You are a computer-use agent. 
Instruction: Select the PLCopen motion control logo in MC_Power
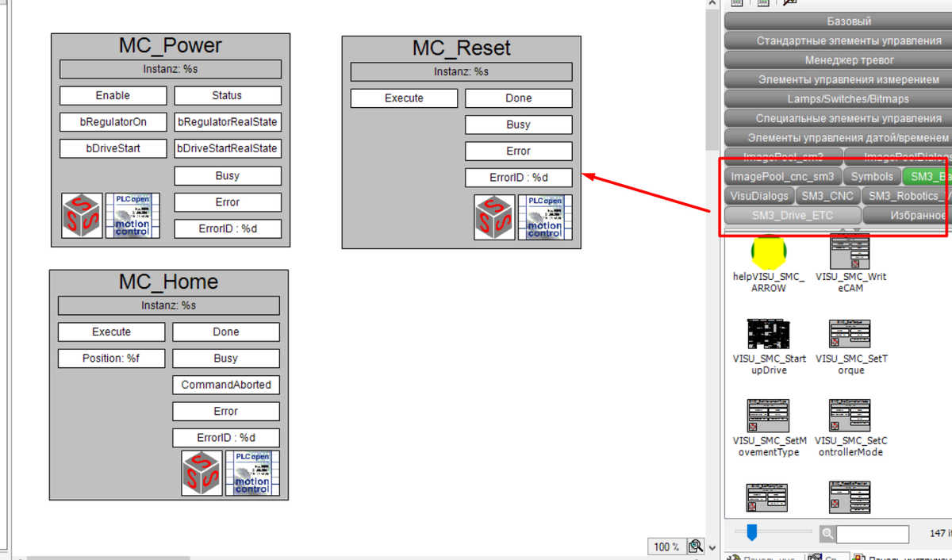[132, 215]
